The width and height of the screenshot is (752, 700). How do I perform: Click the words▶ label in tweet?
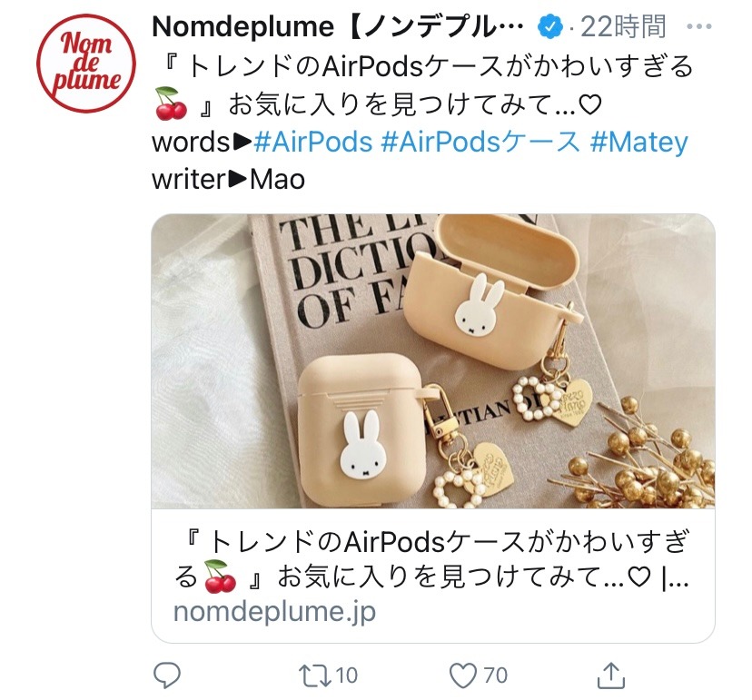coord(202,143)
